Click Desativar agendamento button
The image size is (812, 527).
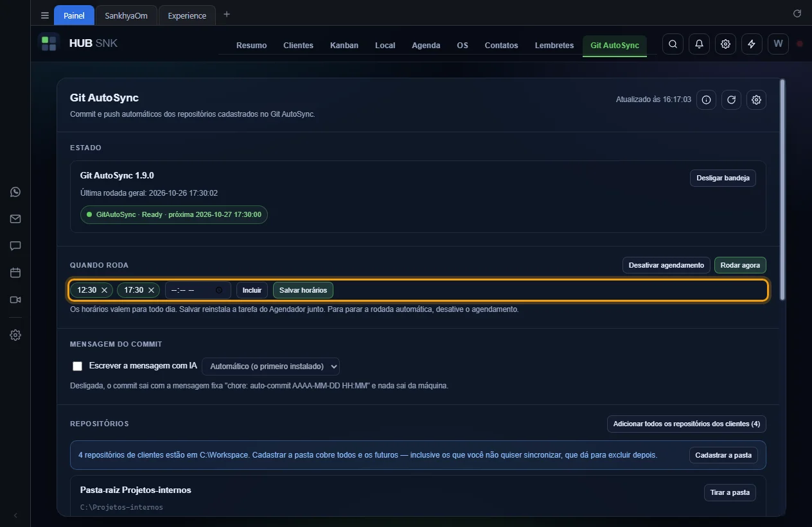[666, 265]
